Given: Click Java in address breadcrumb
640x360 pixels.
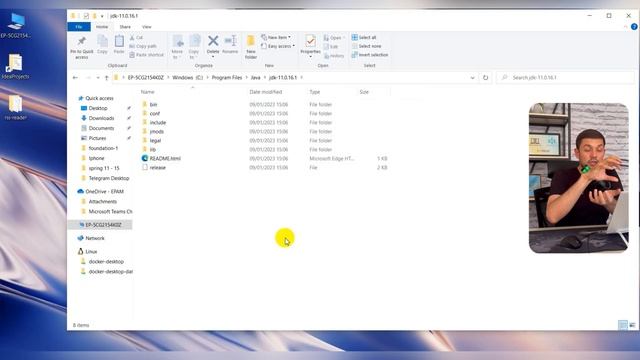Looking at the screenshot, I should [x=256, y=78].
